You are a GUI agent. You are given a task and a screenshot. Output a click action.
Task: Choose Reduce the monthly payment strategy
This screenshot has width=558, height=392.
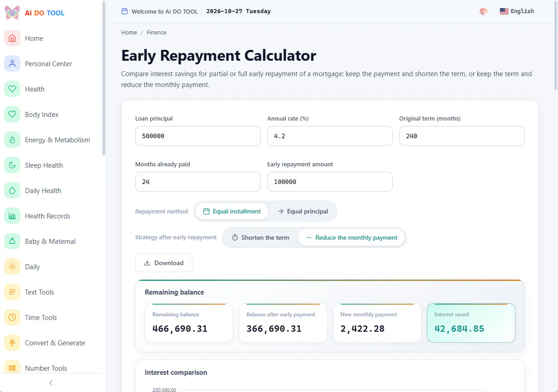click(352, 237)
